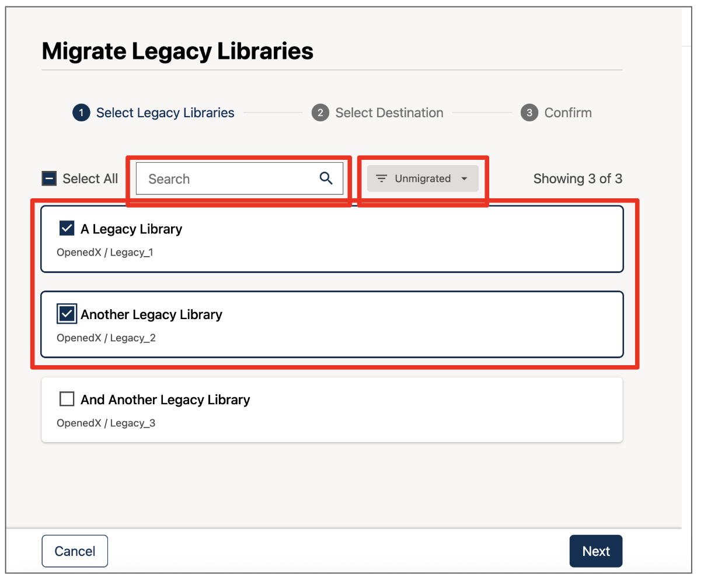
Task: Click the step 1 numbered circle
Action: 81,113
